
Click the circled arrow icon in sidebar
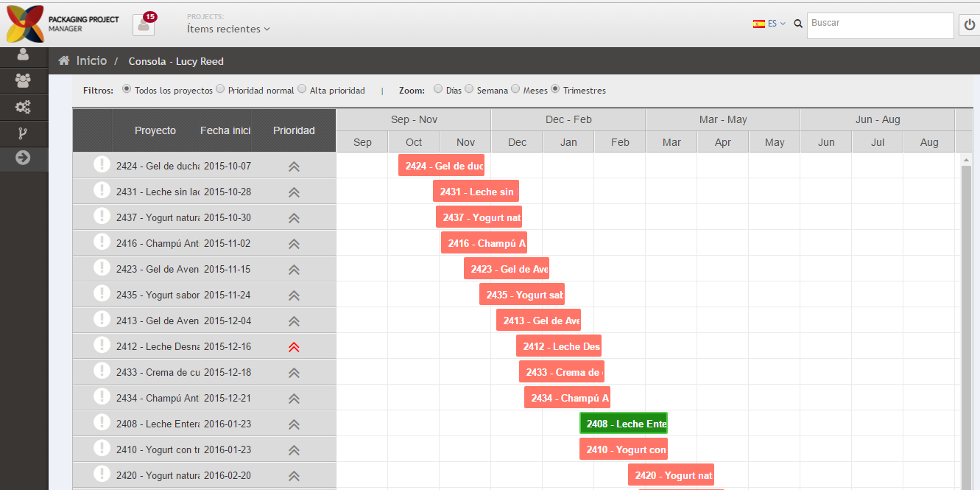coord(23,159)
